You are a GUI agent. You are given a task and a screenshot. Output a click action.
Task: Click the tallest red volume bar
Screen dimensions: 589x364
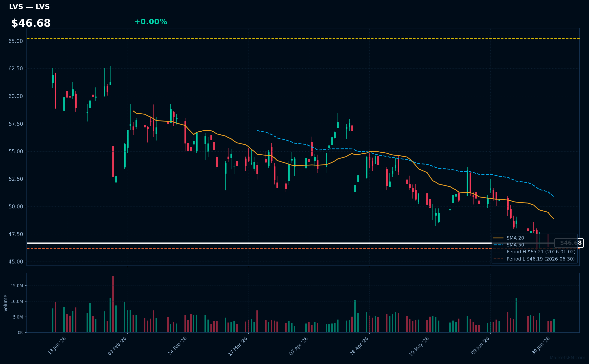coord(113,304)
